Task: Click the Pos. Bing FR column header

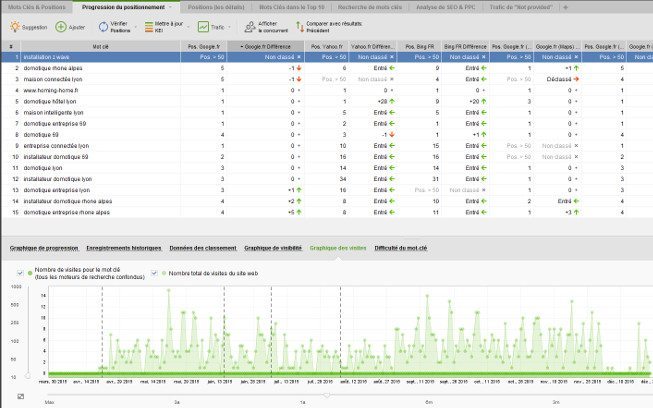Action: click(419, 47)
